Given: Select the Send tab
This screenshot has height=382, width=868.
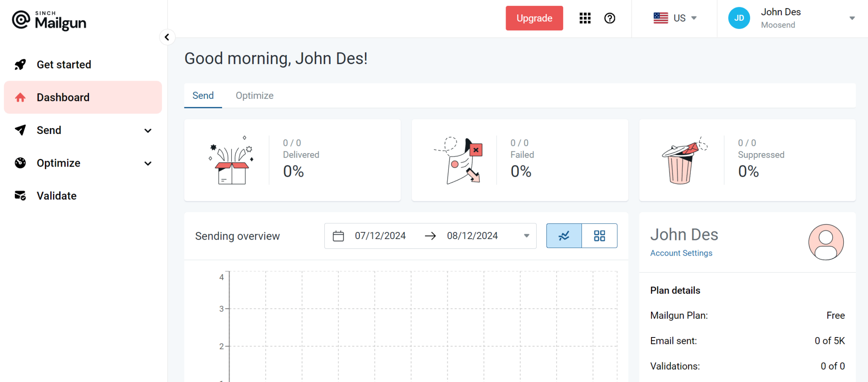Looking at the screenshot, I should click(x=203, y=96).
